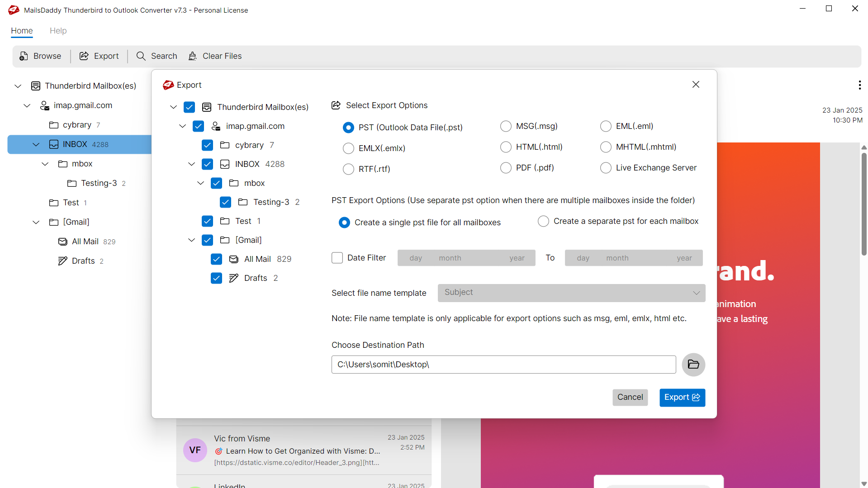Enable the Date Filter checkbox
The height and width of the screenshot is (488, 868).
tap(337, 258)
